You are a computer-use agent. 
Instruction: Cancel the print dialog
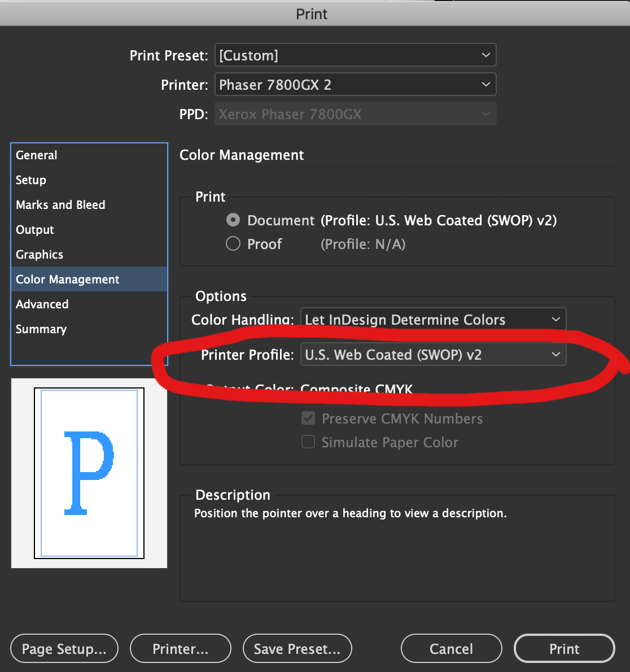[451, 648]
